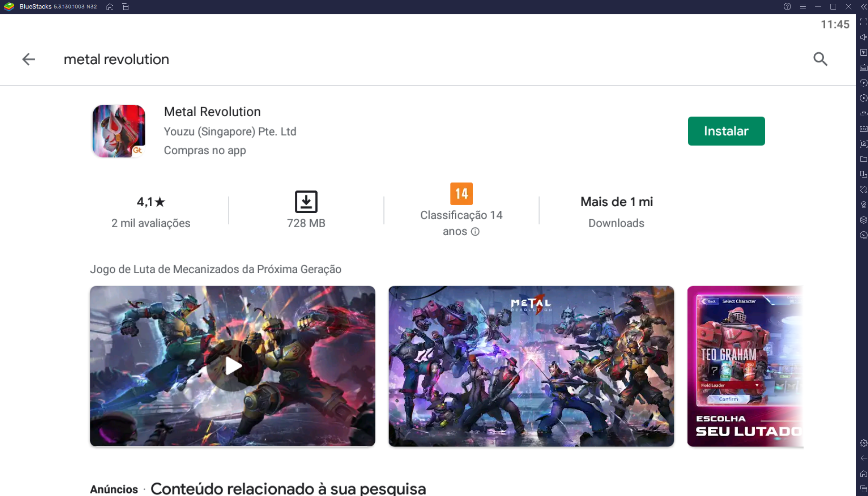Click the Jogo de Luta de Mecanizados description

215,269
